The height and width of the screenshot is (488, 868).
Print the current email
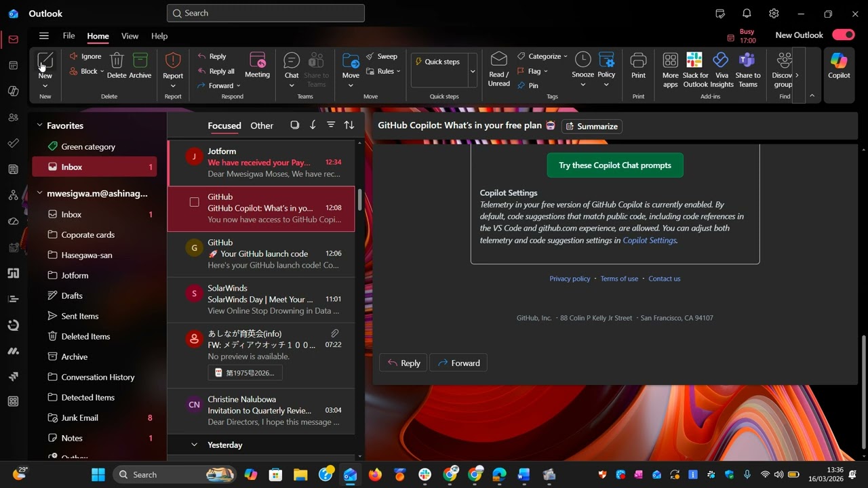click(638, 66)
